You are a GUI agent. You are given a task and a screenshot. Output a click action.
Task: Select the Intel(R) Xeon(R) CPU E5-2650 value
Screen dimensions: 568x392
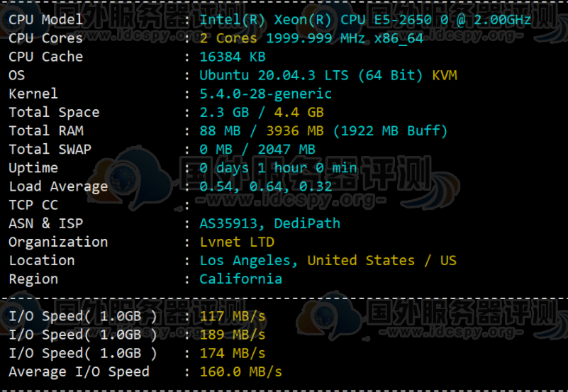click(x=365, y=20)
